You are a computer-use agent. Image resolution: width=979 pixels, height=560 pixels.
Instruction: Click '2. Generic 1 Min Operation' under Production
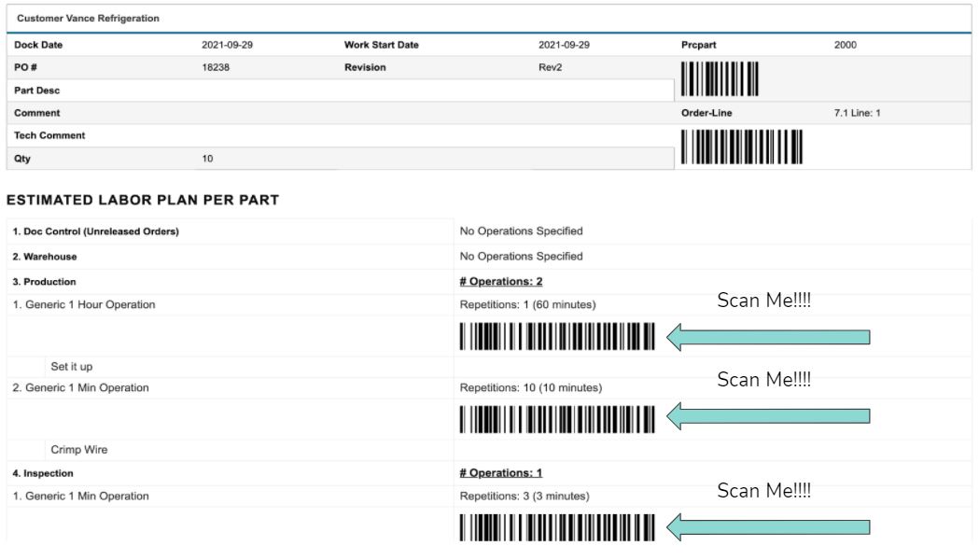pos(80,387)
